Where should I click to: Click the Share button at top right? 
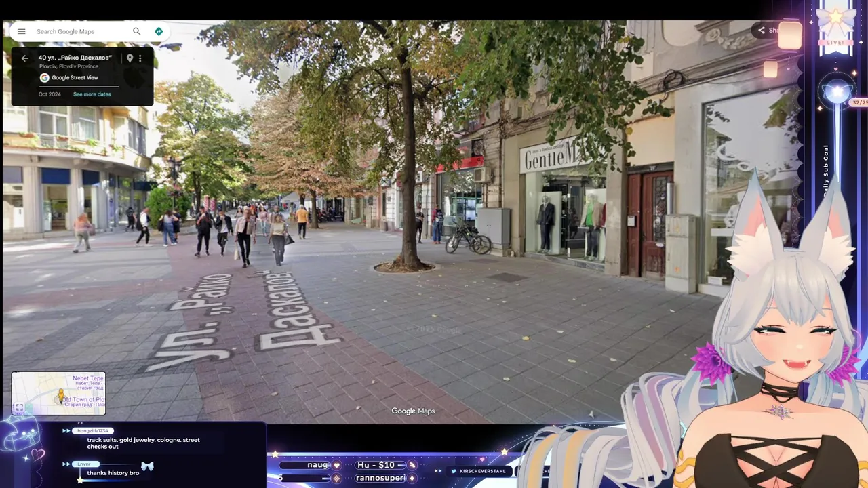pos(769,30)
